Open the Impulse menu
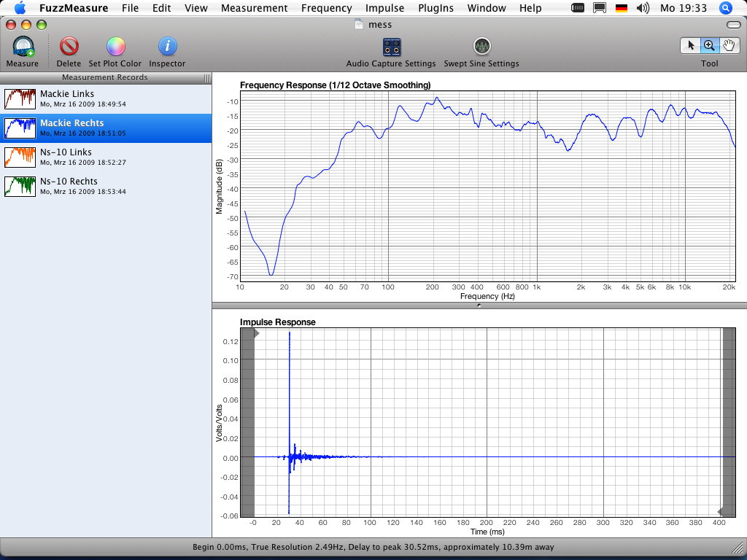747x560 pixels. [x=384, y=8]
